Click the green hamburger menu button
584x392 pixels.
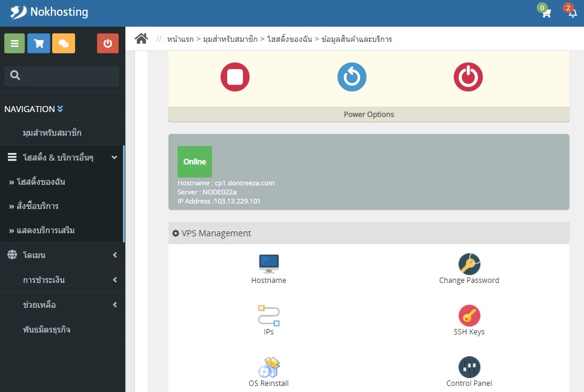click(15, 43)
